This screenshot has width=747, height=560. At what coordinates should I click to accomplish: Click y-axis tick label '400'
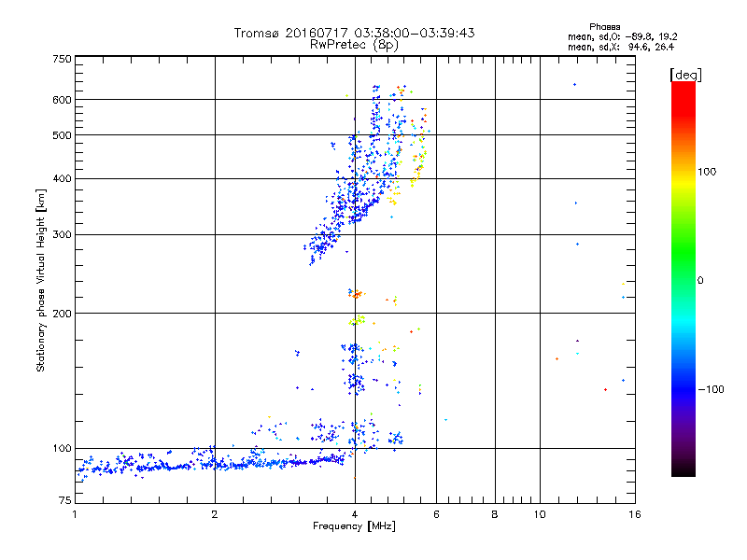point(62,179)
